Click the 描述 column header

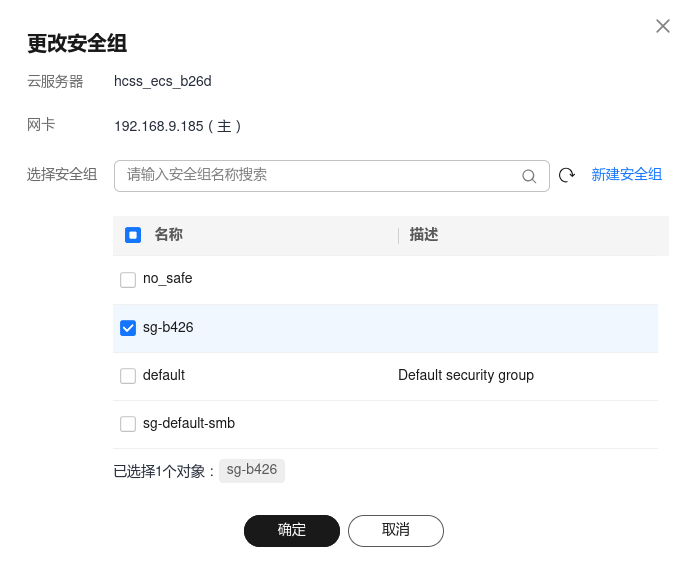[x=424, y=235]
